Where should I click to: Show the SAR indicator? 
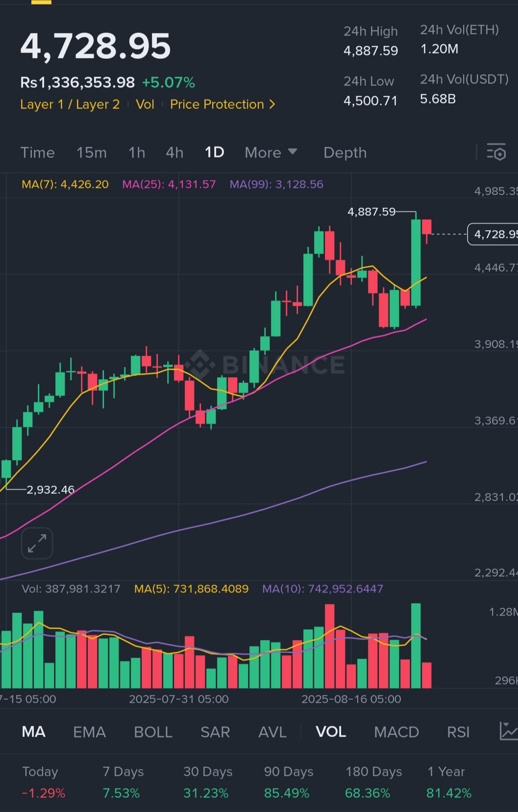tap(215, 732)
